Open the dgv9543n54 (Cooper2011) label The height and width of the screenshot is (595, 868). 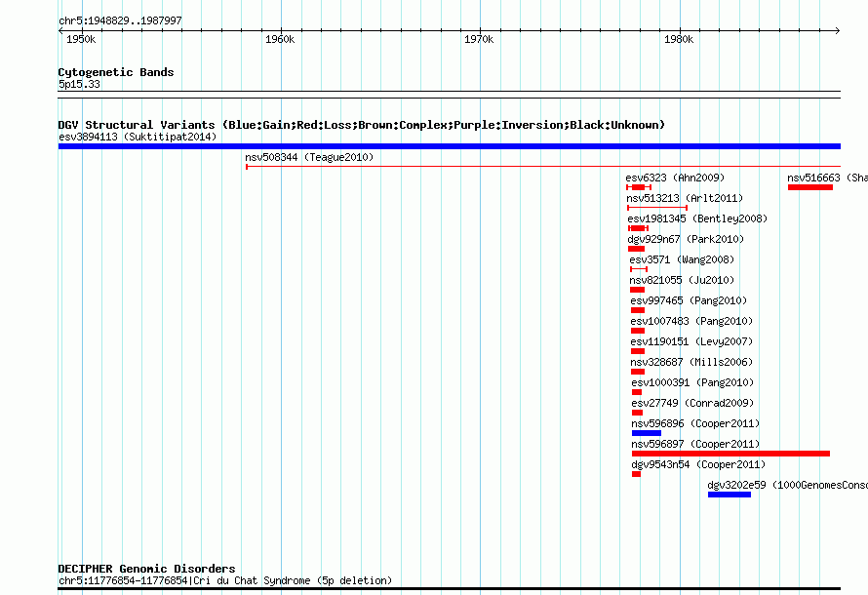coord(698,464)
